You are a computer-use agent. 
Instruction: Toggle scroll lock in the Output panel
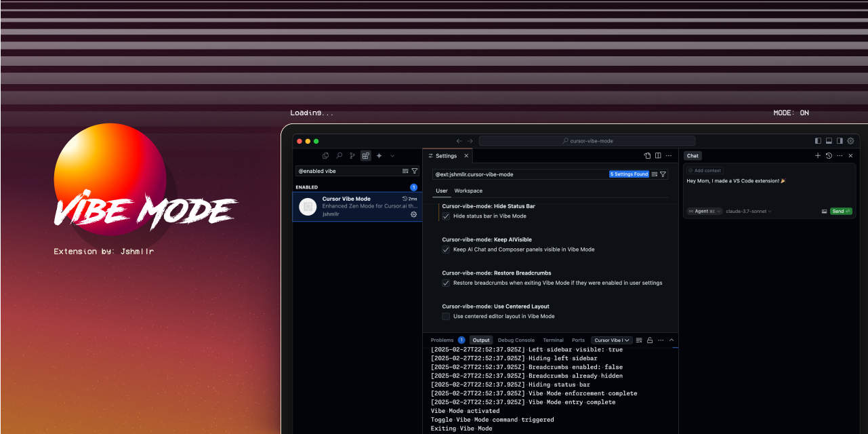(x=649, y=340)
